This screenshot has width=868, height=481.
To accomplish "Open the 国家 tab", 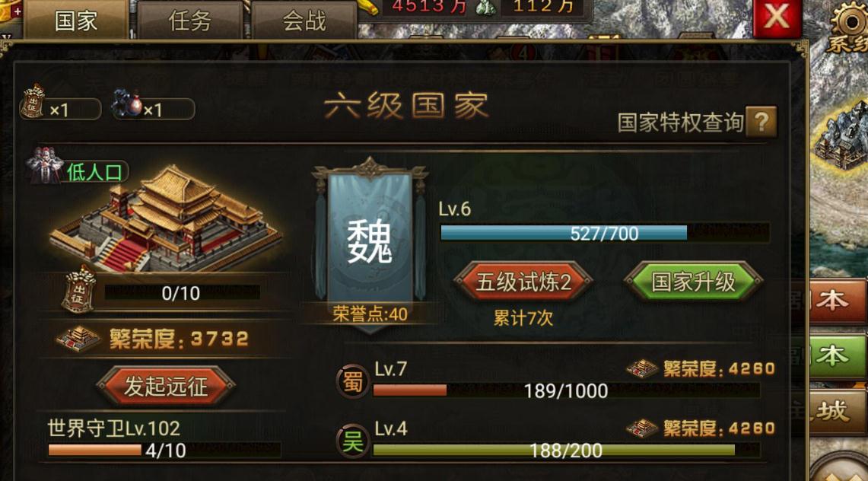I will tap(76, 21).
